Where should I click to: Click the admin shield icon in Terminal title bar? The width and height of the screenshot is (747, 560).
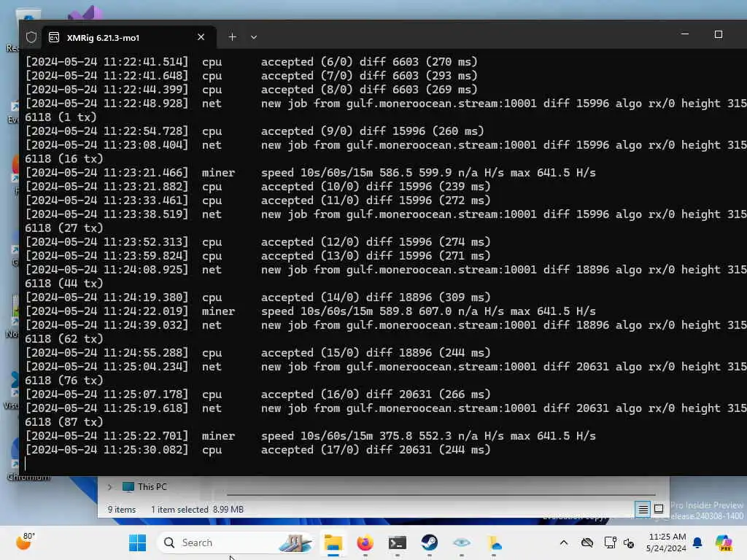click(31, 37)
